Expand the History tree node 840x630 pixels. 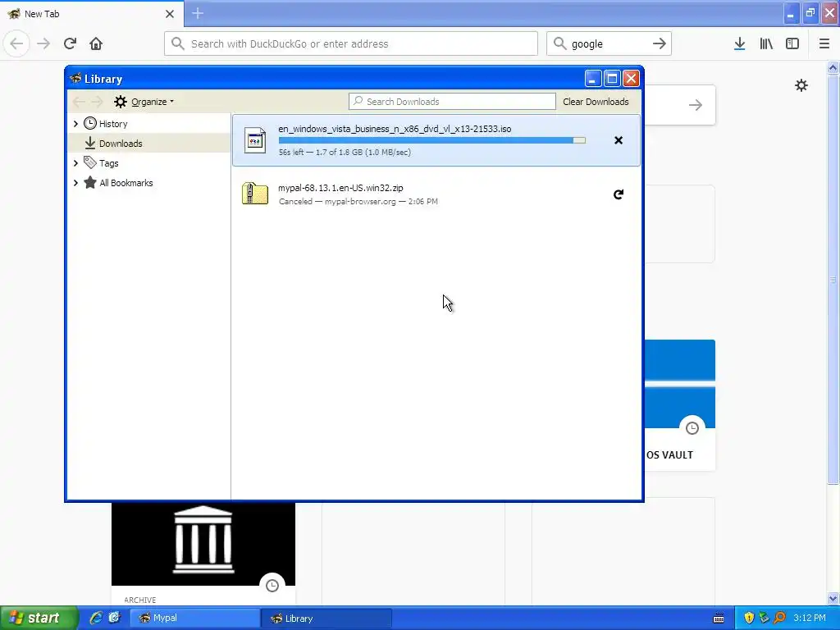[75, 124]
